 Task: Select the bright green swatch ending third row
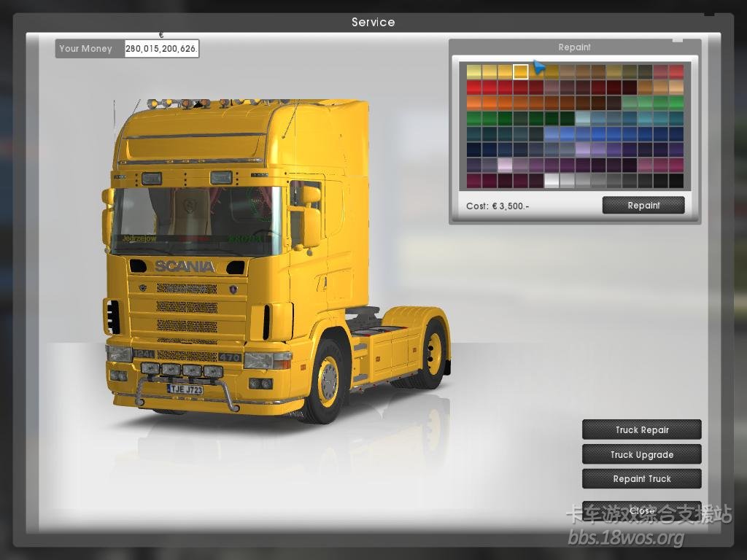[676, 103]
